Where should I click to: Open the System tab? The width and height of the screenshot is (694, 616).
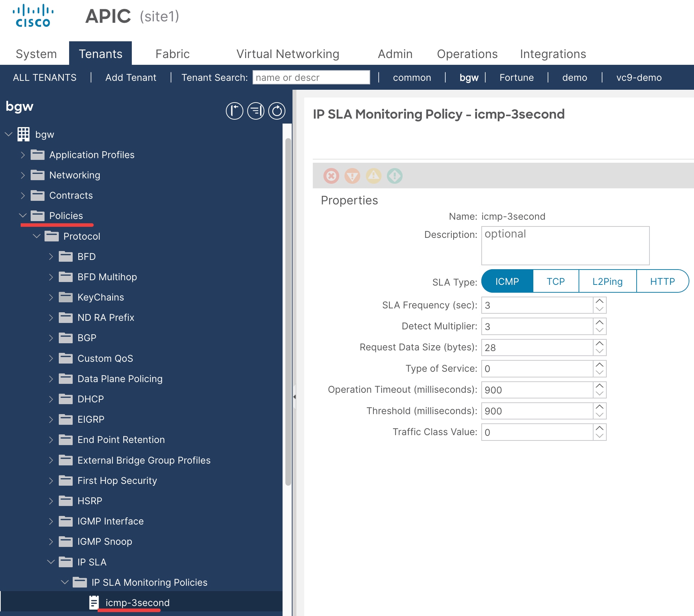pos(36,54)
